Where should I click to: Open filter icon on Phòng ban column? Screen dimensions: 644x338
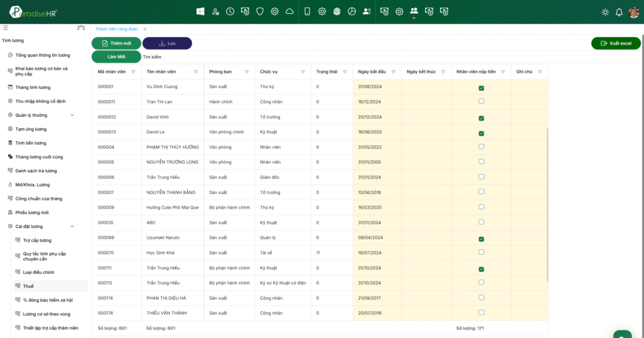(x=247, y=72)
